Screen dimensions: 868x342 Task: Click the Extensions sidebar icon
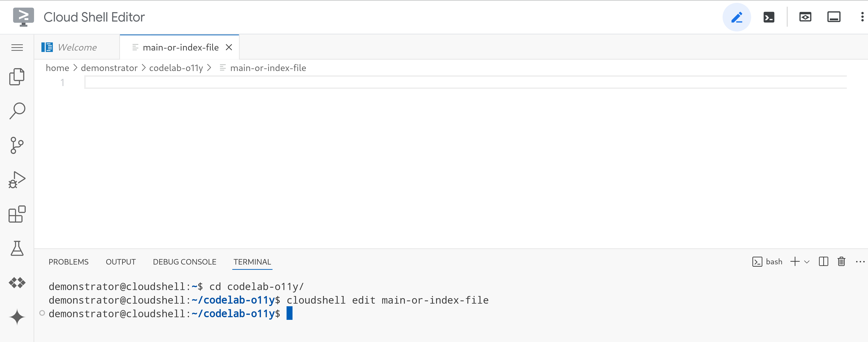click(17, 215)
